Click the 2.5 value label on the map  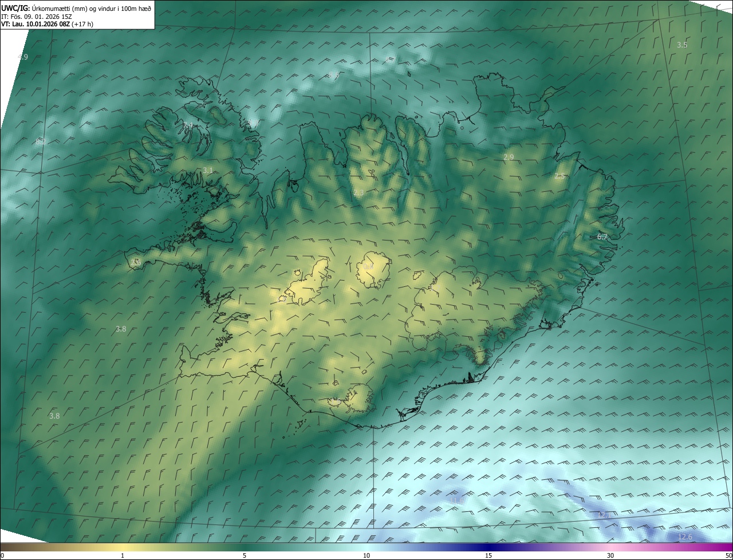(x=559, y=176)
